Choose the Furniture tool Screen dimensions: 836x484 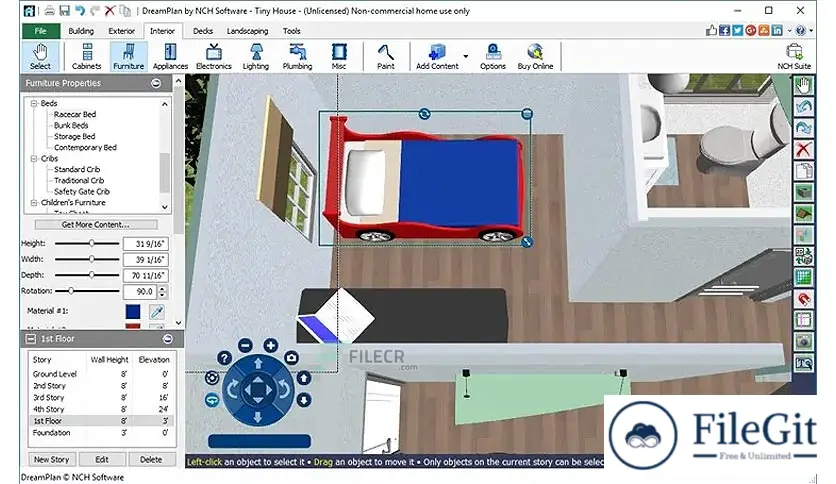pyautogui.click(x=128, y=57)
